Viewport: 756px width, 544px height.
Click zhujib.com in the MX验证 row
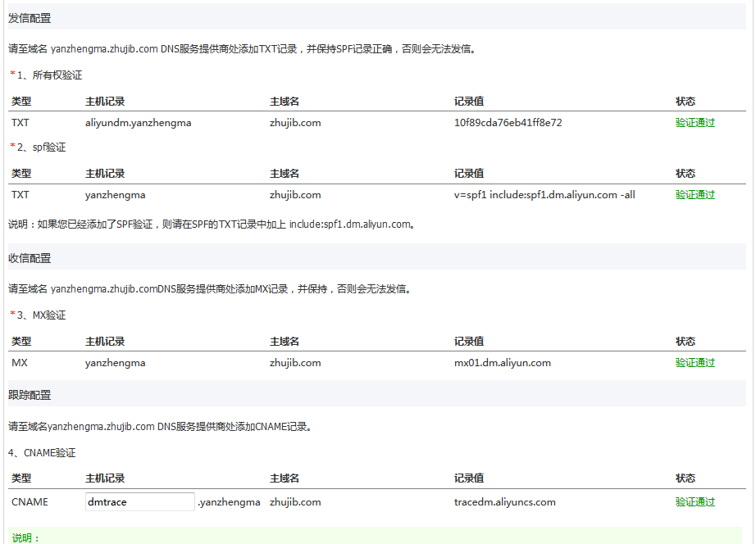[295, 362]
